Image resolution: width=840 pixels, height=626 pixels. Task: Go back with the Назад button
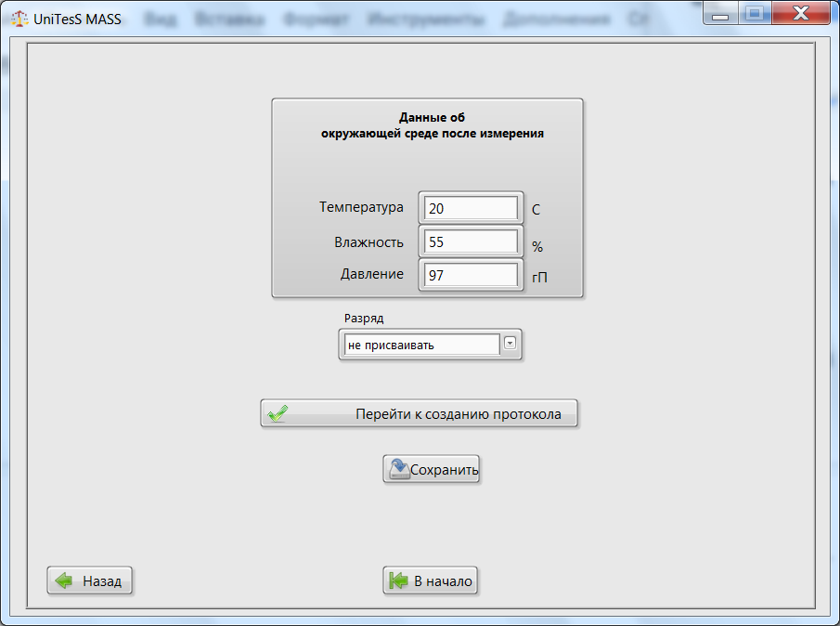(x=91, y=581)
